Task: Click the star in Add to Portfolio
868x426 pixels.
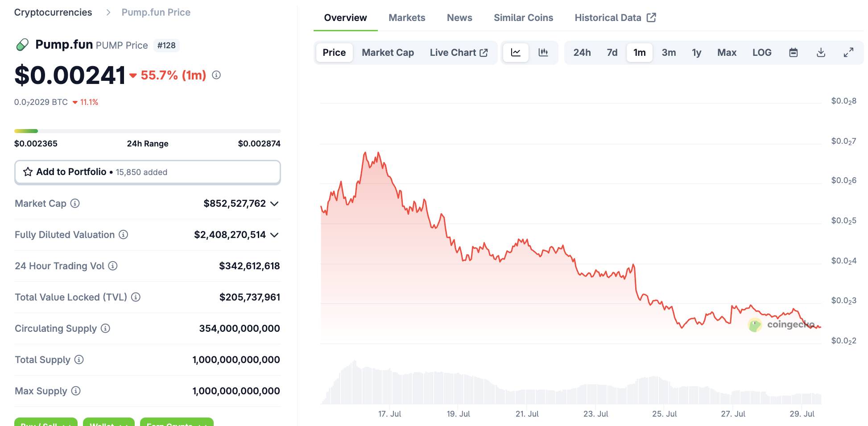Action: click(x=28, y=172)
